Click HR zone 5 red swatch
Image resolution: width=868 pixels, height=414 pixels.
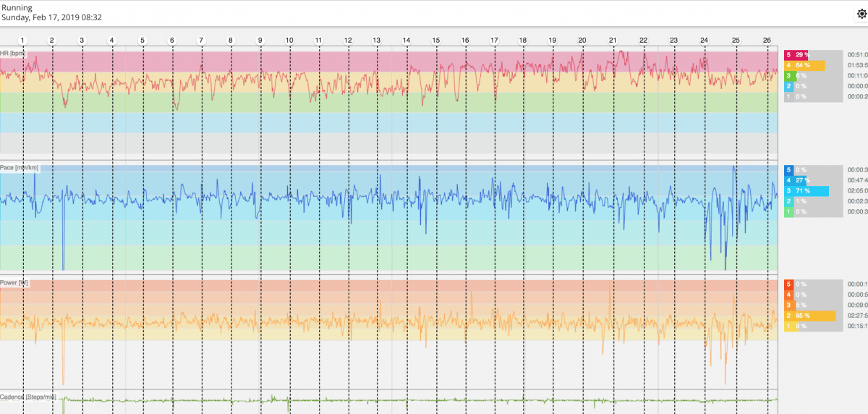click(x=788, y=55)
